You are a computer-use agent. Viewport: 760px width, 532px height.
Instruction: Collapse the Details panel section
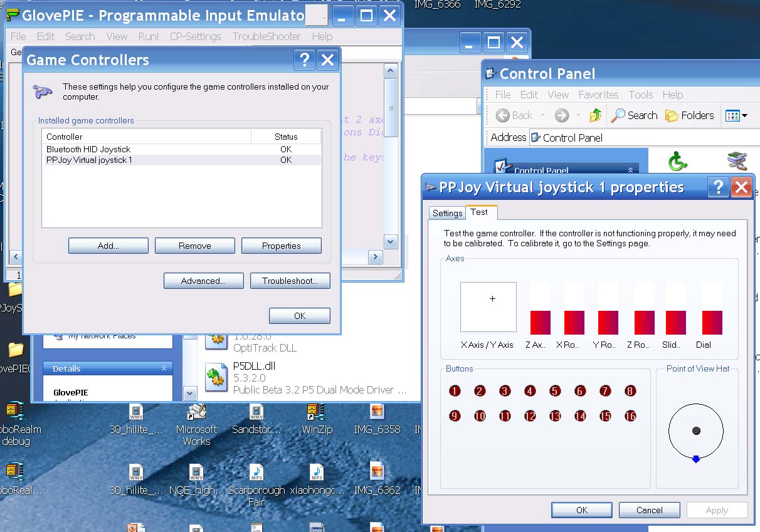click(164, 368)
